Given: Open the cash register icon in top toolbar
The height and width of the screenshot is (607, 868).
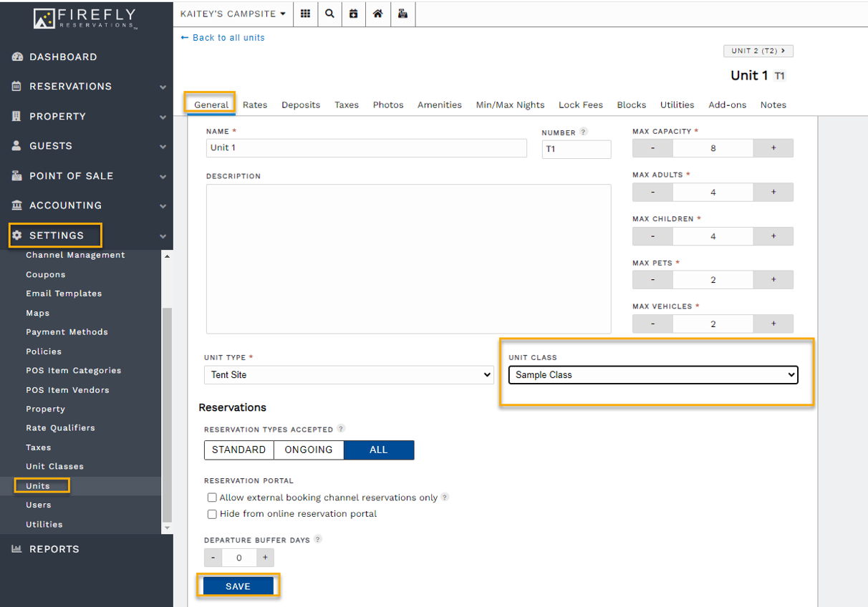Looking at the screenshot, I should click(x=402, y=14).
